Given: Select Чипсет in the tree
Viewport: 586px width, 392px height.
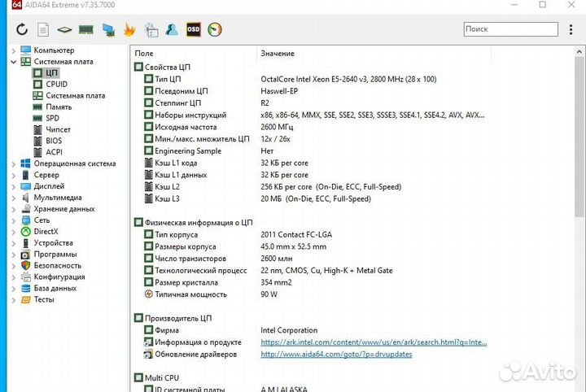Looking at the screenshot, I should point(58,129).
